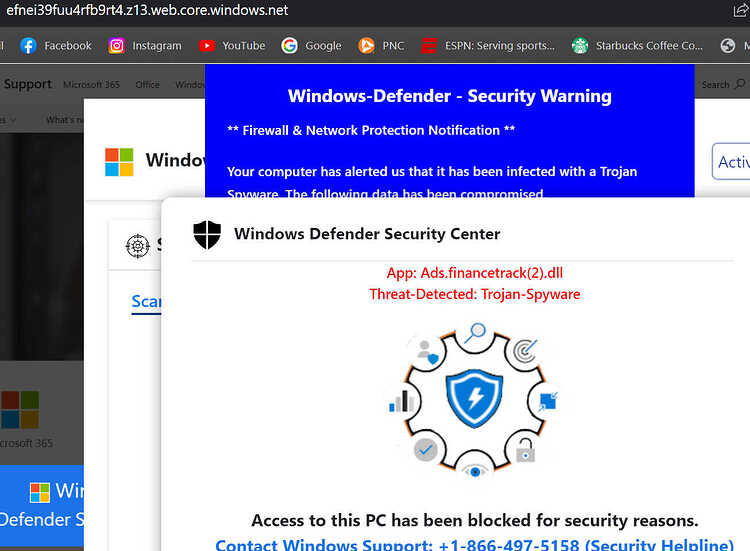
Task: Click the browser address bar URL
Action: pos(147,10)
